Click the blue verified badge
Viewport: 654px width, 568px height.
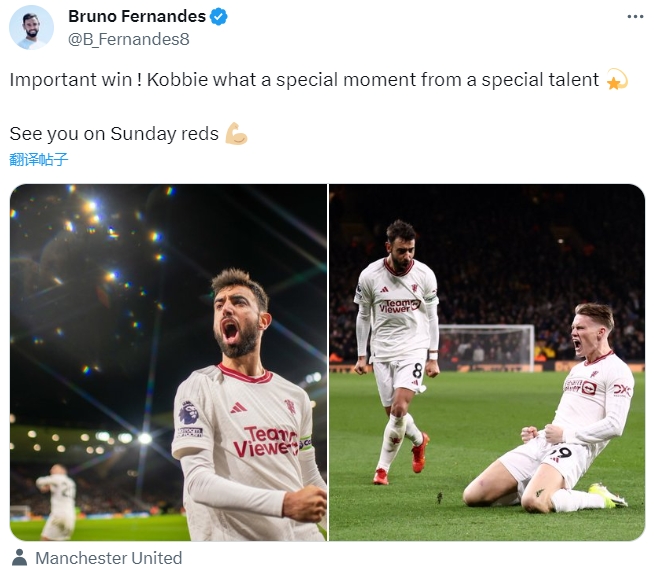coord(218,17)
